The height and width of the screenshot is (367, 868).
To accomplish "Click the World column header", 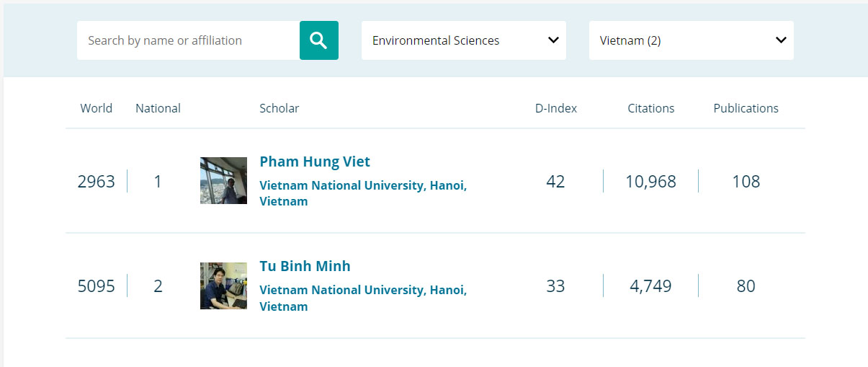I will click(x=97, y=108).
